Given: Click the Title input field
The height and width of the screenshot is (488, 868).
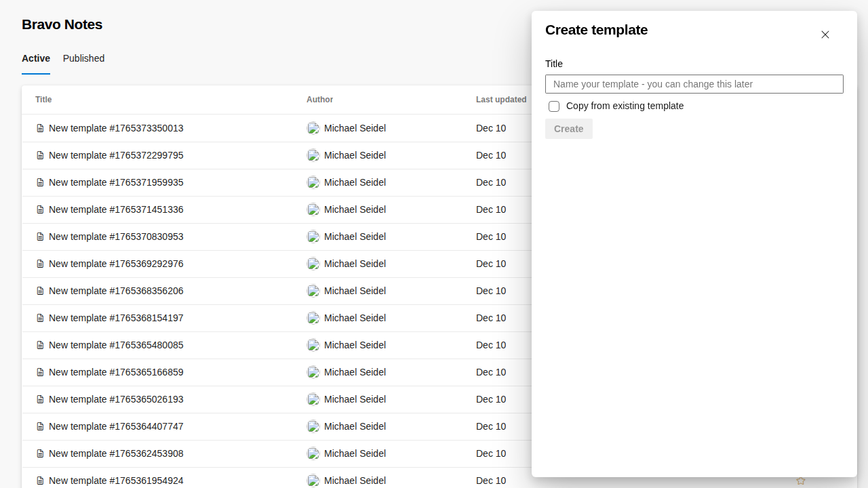Looking at the screenshot, I should pos(694,84).
